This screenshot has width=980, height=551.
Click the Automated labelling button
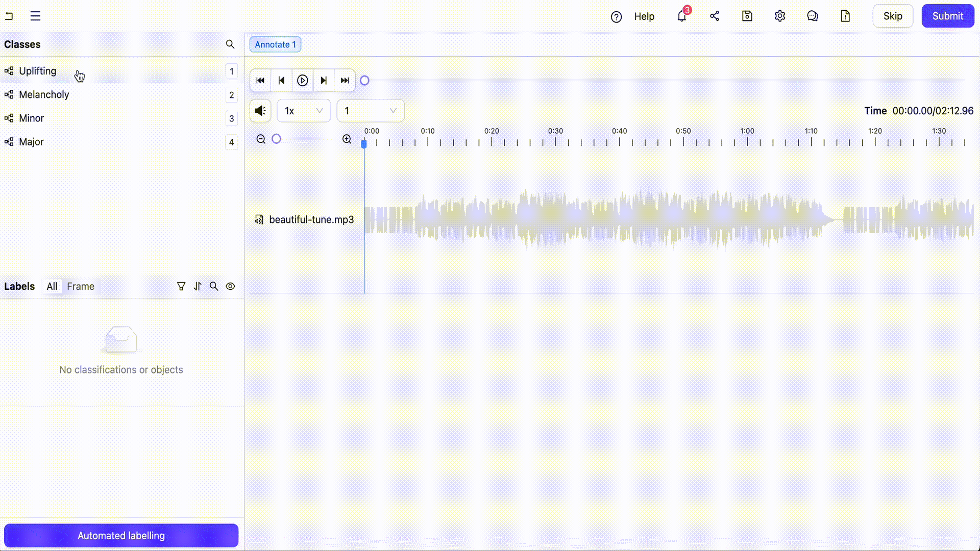coord(121,536)
